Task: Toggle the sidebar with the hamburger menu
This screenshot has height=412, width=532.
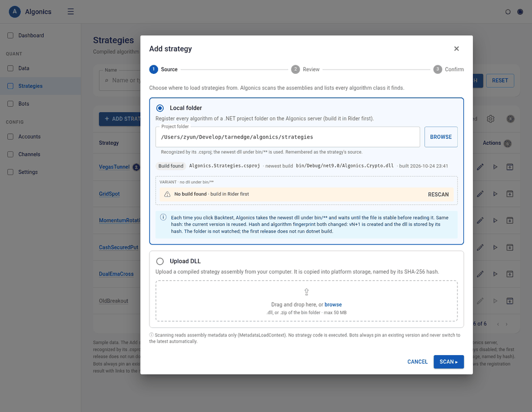Action: click(x=71, y=12)
